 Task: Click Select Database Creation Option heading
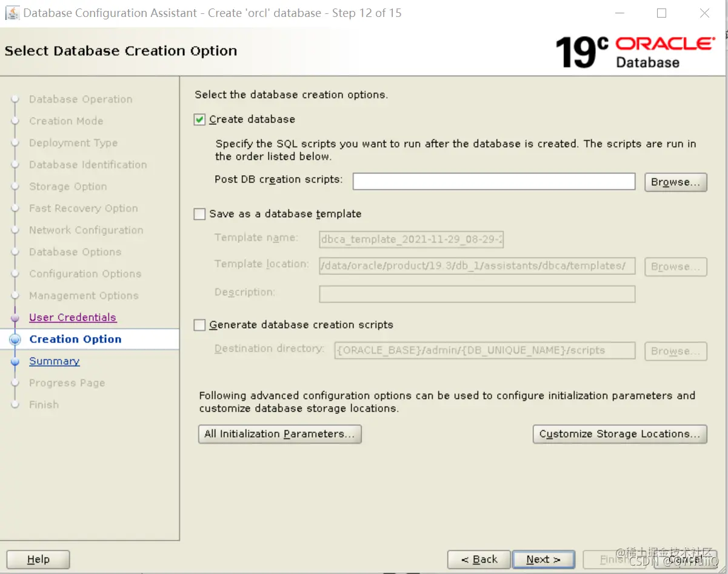pyautogui.click(x=121, y=51)
